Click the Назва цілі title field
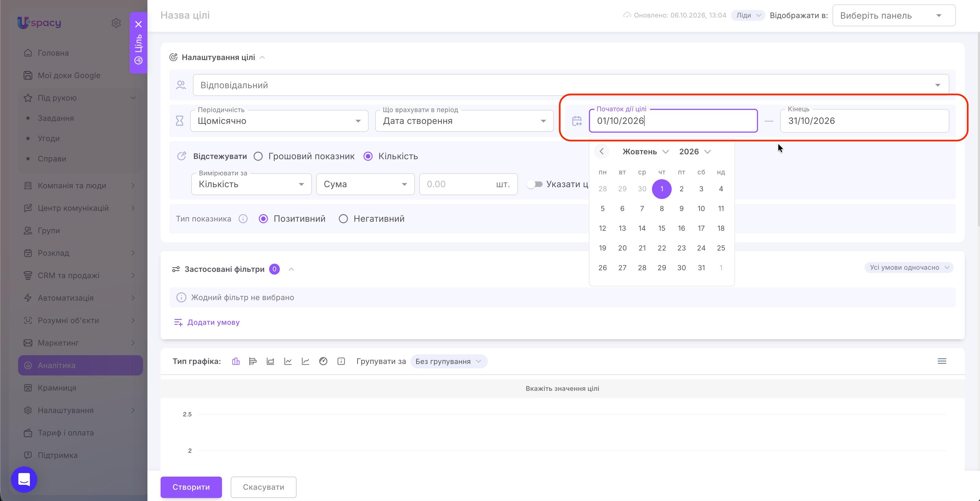 tap(185, 15)
